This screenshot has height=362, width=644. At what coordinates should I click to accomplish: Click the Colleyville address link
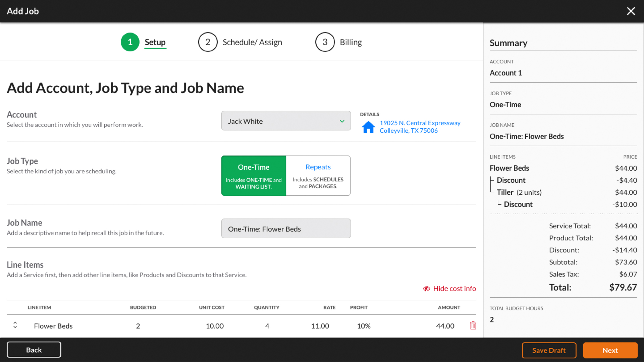pos(409,130)
